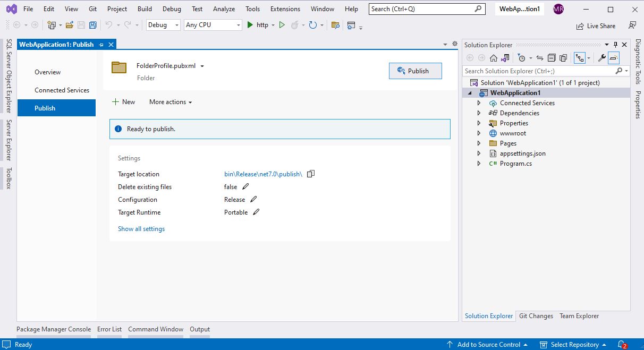
Task: Open the Package Manager Console tab
Action: click(x=54, y=329)
